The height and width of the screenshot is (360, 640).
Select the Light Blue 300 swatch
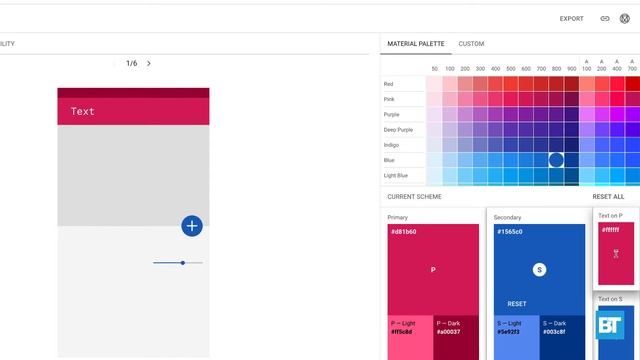(x=480, y=176)
